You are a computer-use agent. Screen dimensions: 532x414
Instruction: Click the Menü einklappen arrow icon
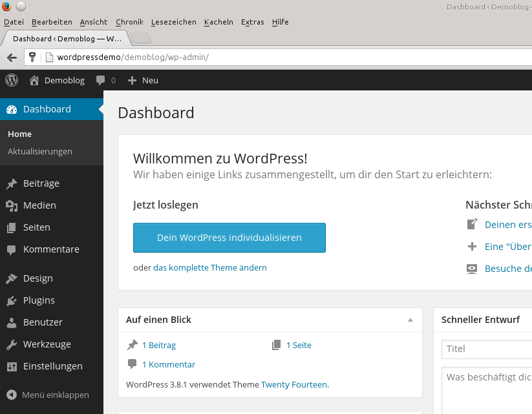click(x=12, y=395)
